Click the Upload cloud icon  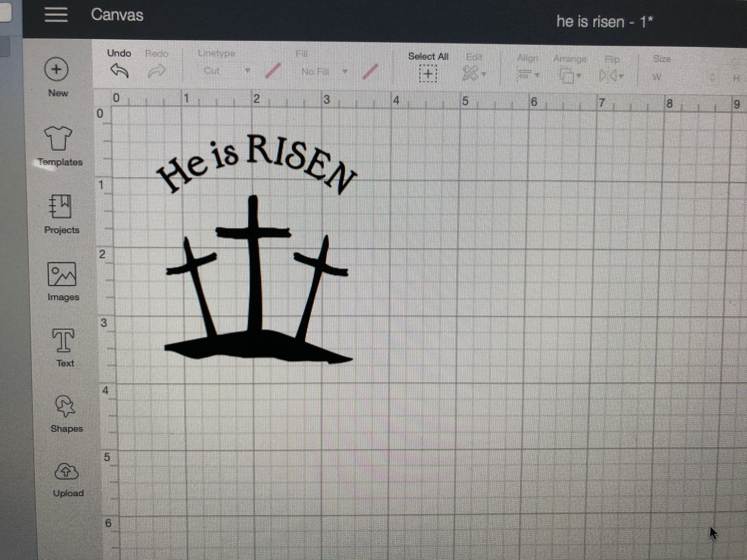point(67,471)
